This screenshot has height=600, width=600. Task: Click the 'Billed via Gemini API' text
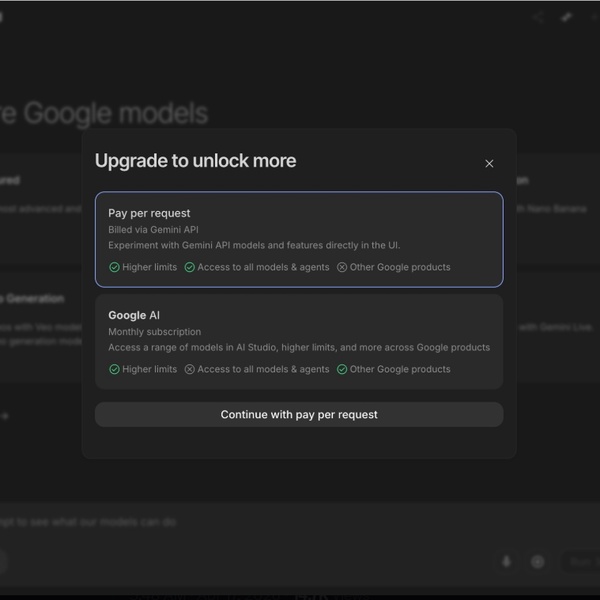click(153, 230)
